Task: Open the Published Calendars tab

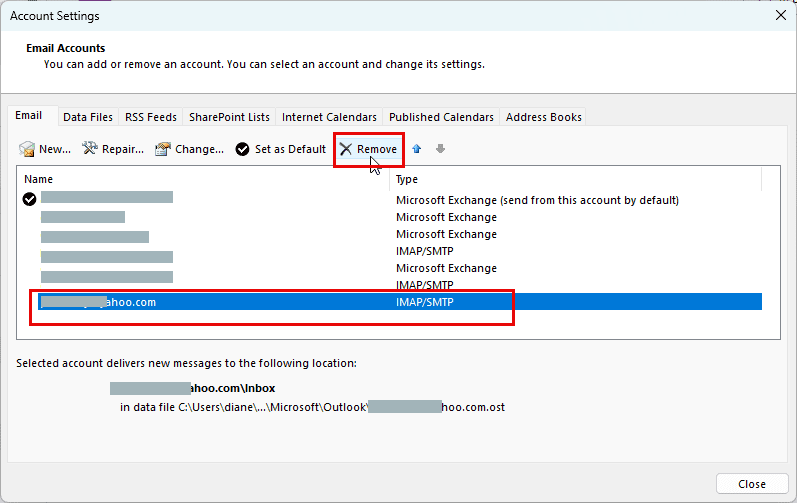Action: [x=441, y=117]
